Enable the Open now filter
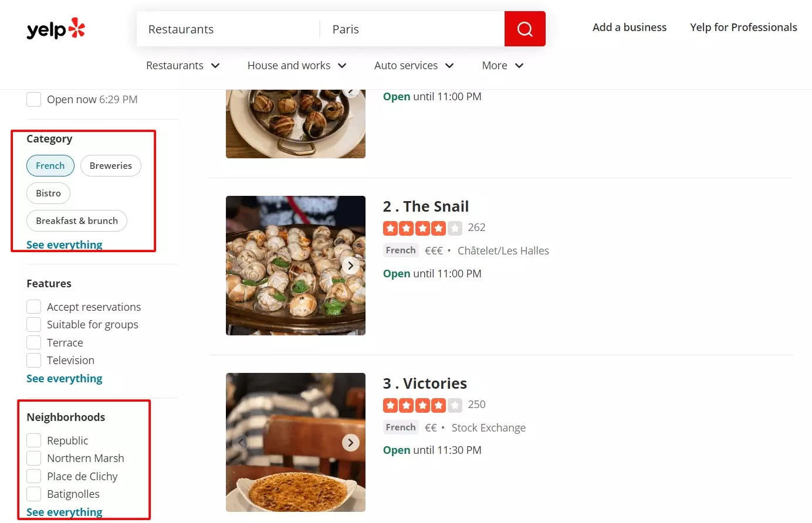Viewport: 812px width, 523px height. pyautogui.click(x=33, y=99)
